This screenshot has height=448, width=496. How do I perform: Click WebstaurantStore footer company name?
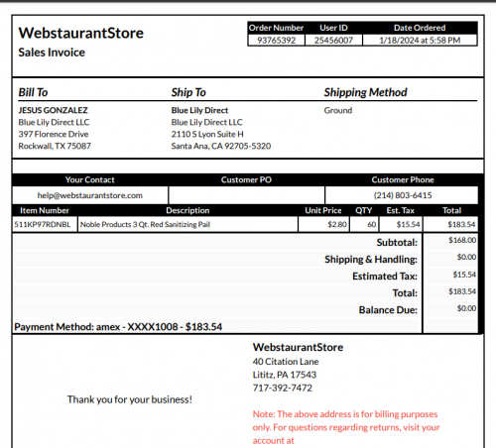click(298, 347)
